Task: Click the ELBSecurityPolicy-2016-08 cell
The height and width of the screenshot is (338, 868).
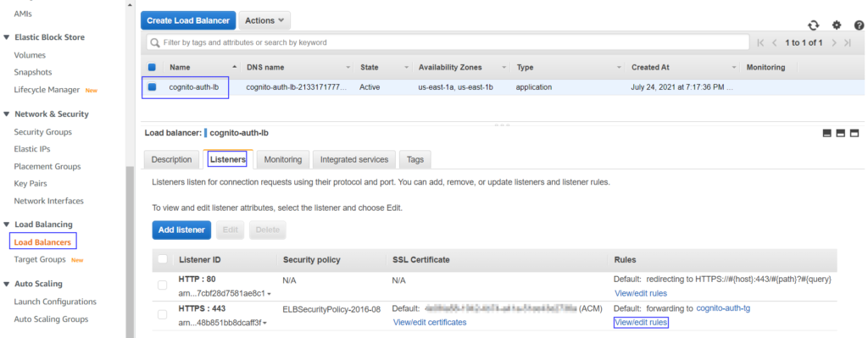Action: point(331,309)
